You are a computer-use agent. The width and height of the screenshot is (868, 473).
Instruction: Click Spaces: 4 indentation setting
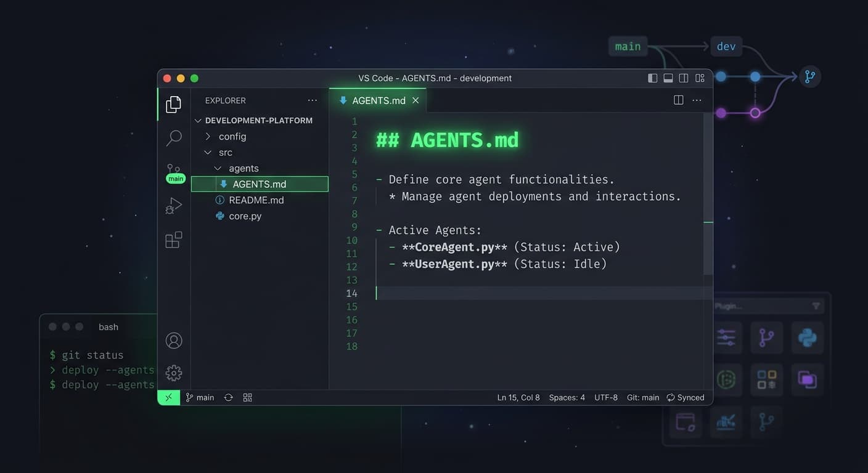[567, 397]
